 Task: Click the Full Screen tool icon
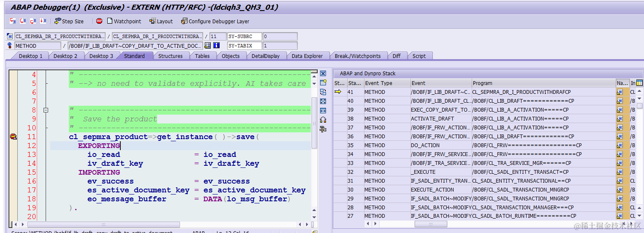pyautogui.click(x=323, y=101)
